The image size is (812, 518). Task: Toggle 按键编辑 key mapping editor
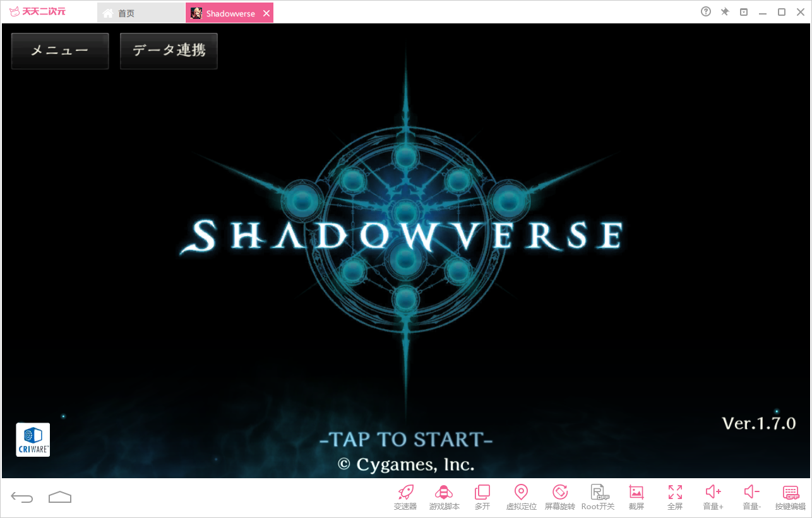point(791,497)
